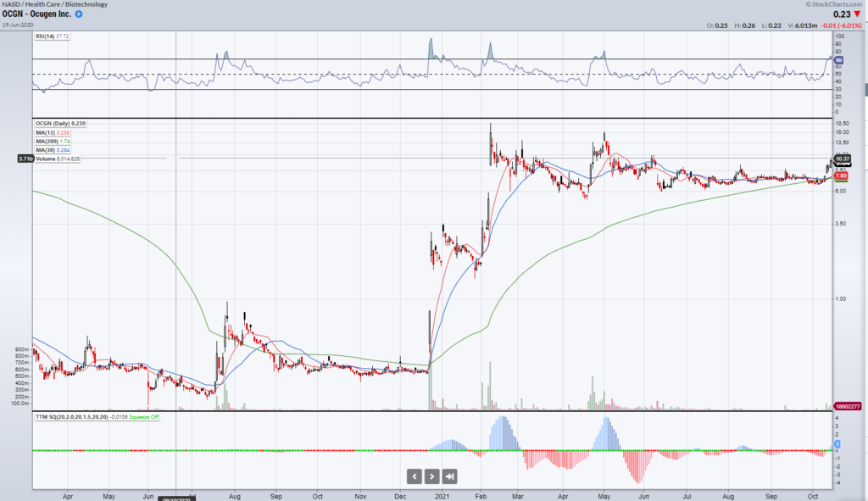
Task: Click the Volume legend label
Action: tap(58, 159)
